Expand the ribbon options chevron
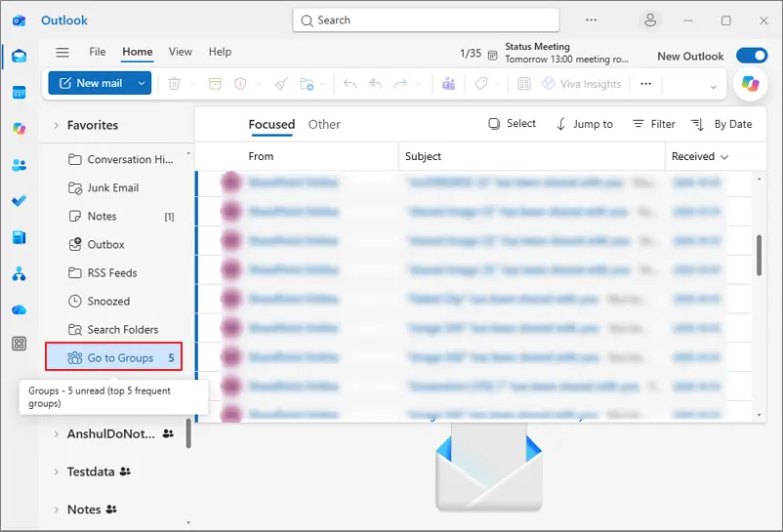The image size is (783, 532). 713,87
